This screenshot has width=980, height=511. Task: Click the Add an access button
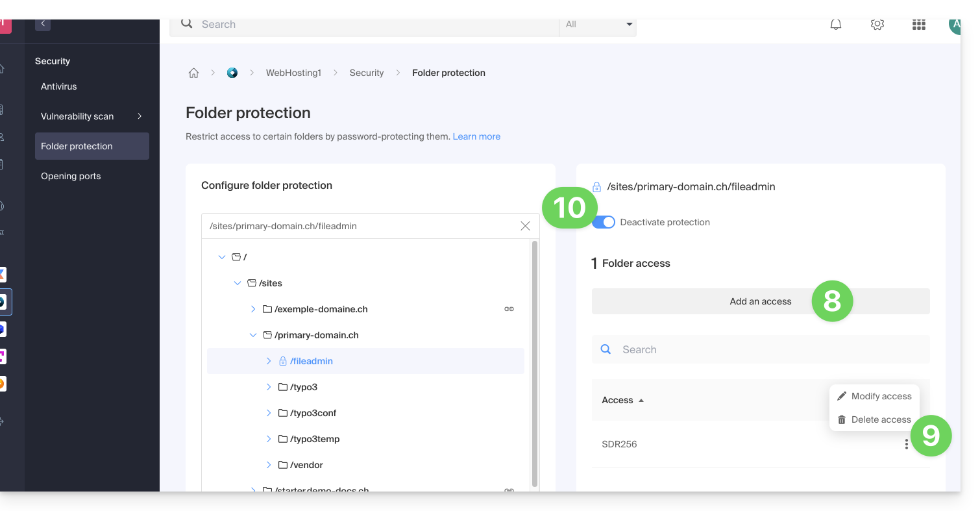(x=760, y=301)
